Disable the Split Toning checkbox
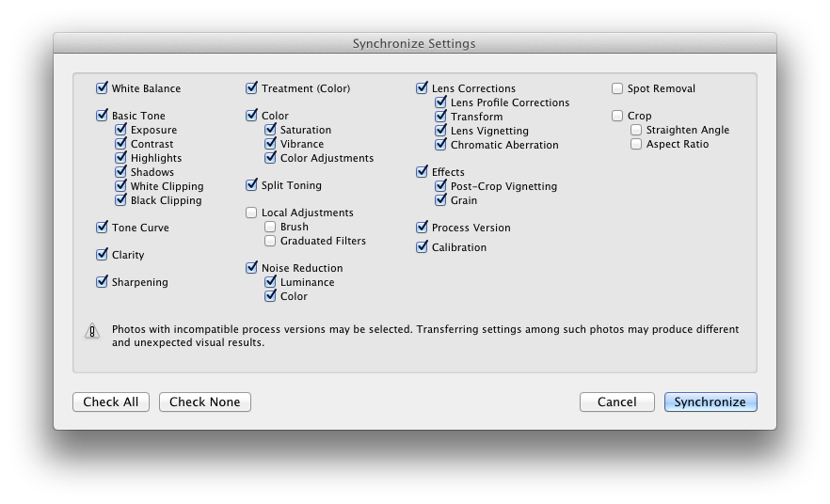 point(251,185)
